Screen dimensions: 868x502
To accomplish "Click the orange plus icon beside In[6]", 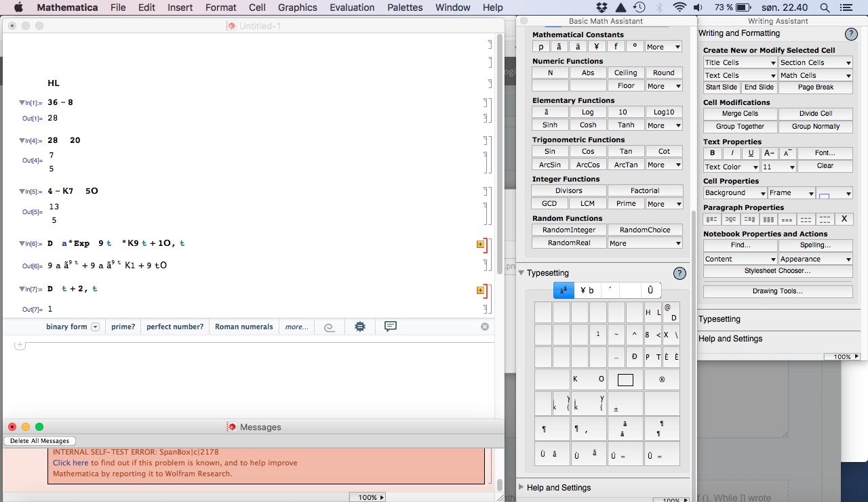I will (480, 244).
